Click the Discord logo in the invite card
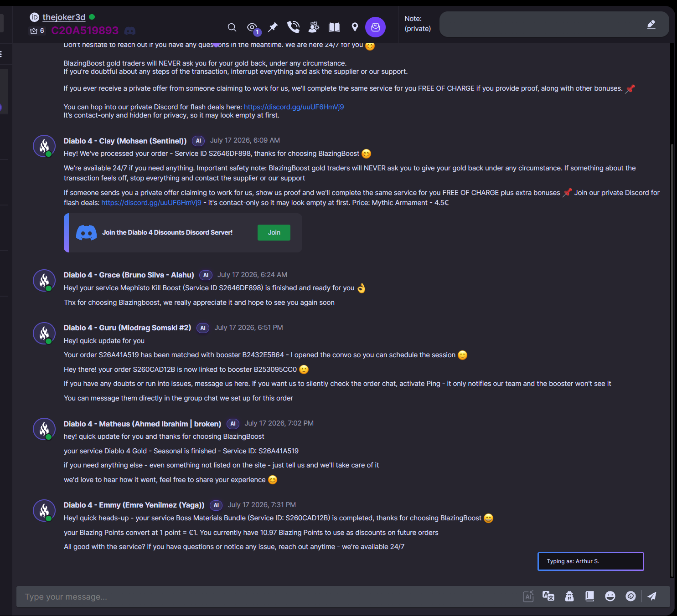The image size is (677, 616). point(86,232)
